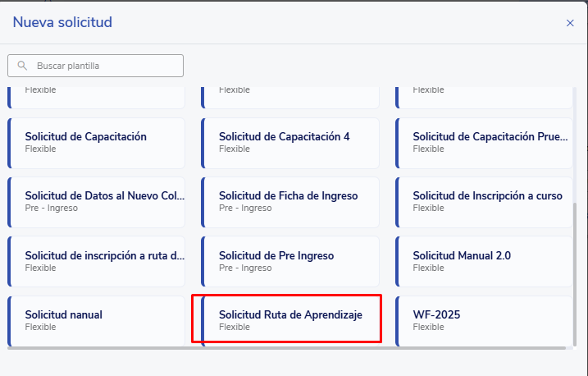Select the Solicitud nanual template
Viewport: 588px width, 376px height.
pyautogui.click(x=97, y=320)
